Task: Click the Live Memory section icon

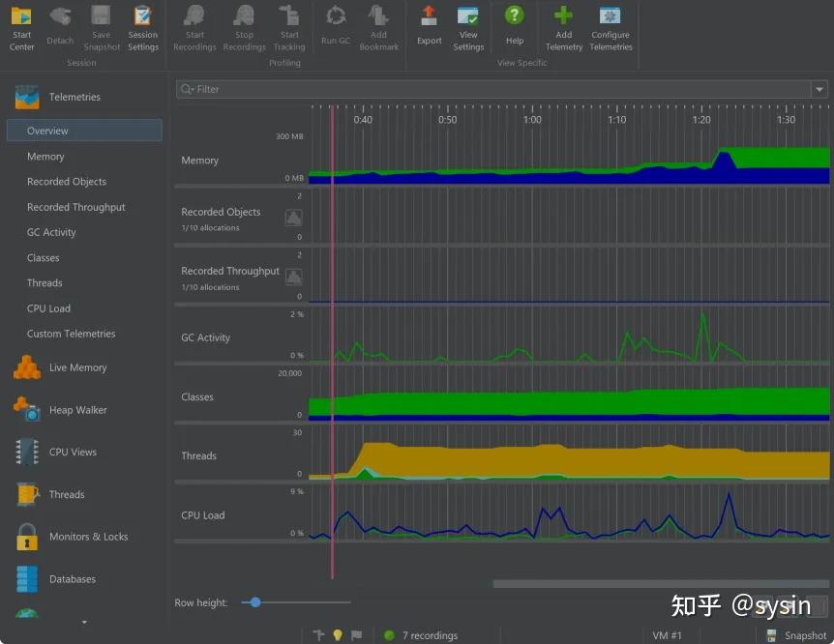Action: point(26,366)
